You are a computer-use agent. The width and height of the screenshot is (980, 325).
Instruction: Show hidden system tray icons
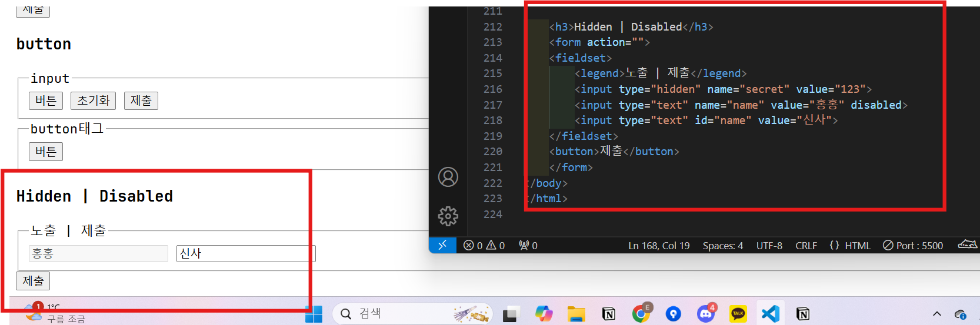(x=937, y=314)
